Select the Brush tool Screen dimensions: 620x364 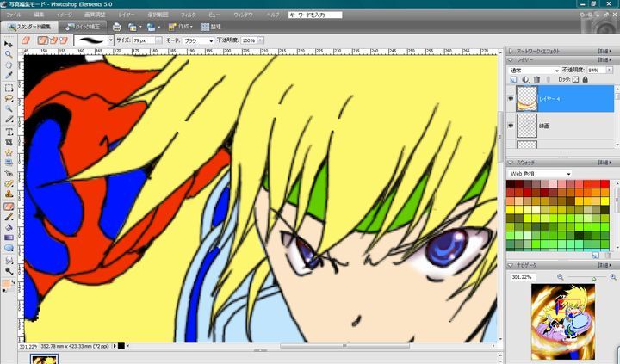pos(9,217)
